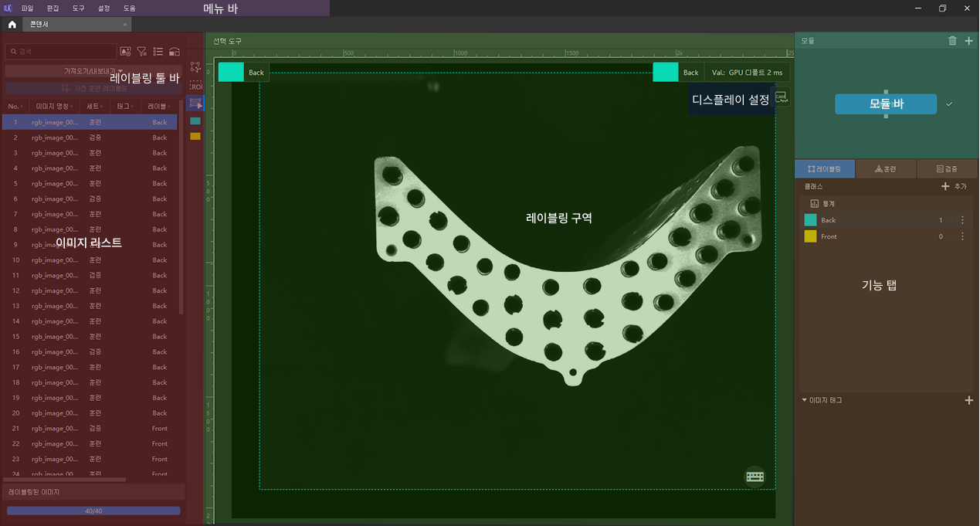
Task: Open the 파일 menu
Action: 28,8
